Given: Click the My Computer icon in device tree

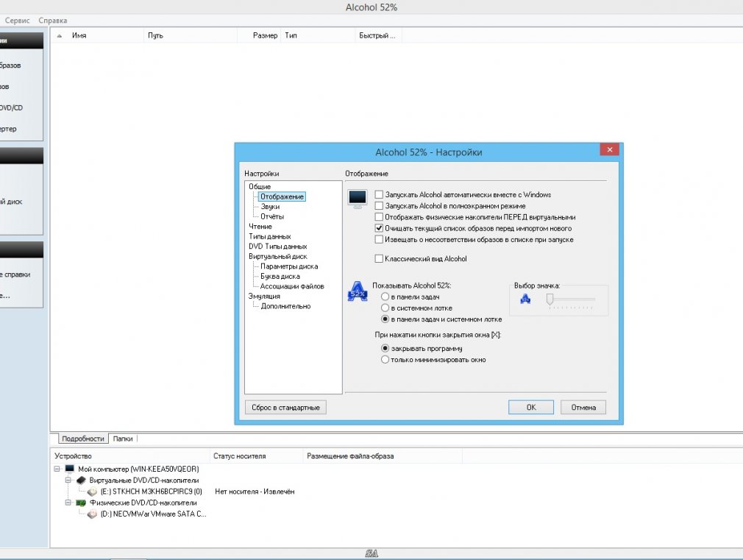Looking at the screenshot, I should point(70,469).
